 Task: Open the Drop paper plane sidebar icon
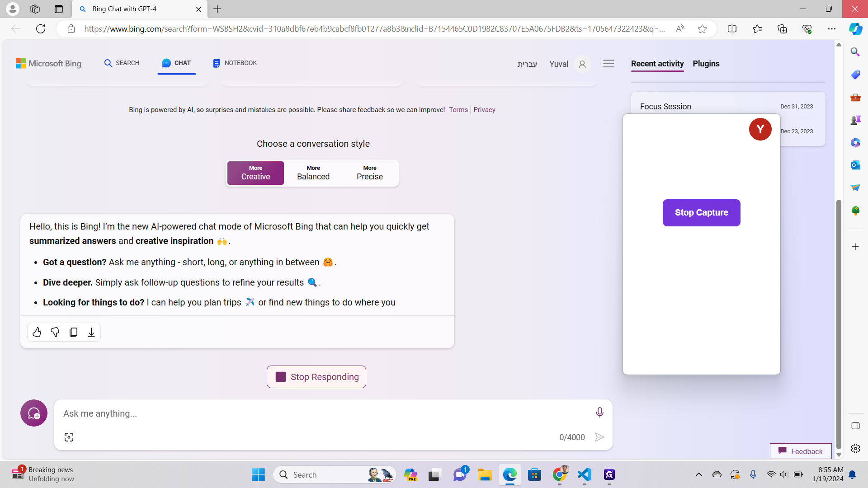tap(855, 188)
